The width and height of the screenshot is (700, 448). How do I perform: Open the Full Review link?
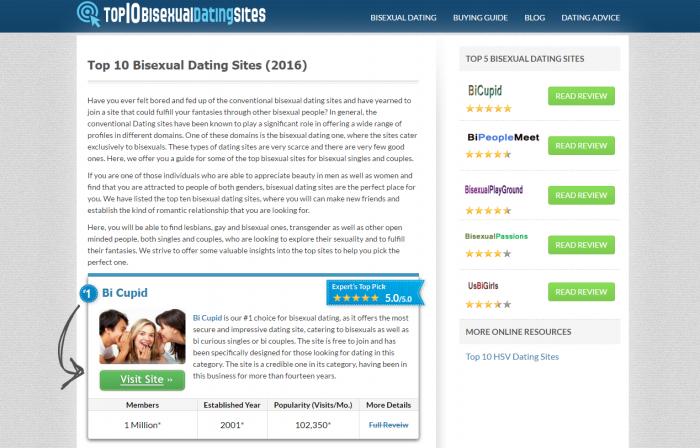pyautogui.click(x=388, y=425)
